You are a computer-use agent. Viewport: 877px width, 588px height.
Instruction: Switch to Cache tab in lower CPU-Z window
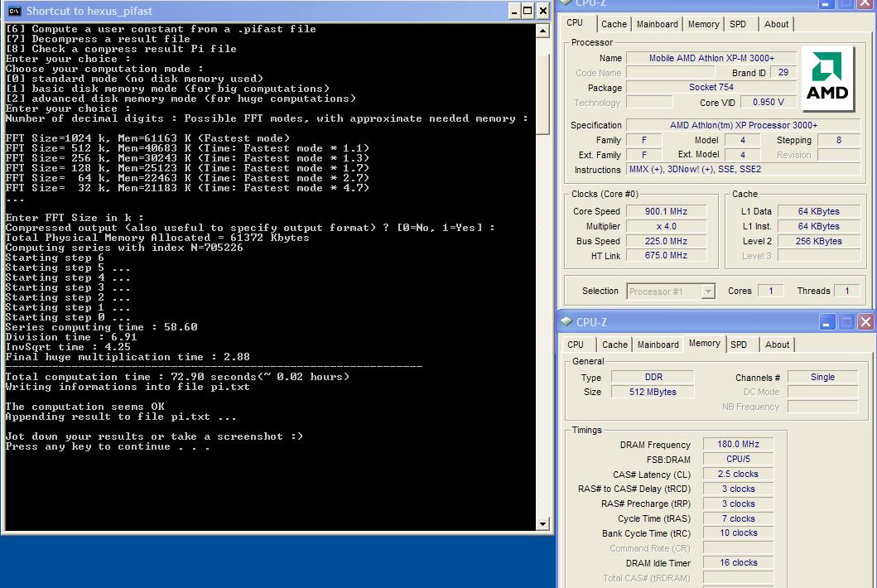tap(614, 345)
